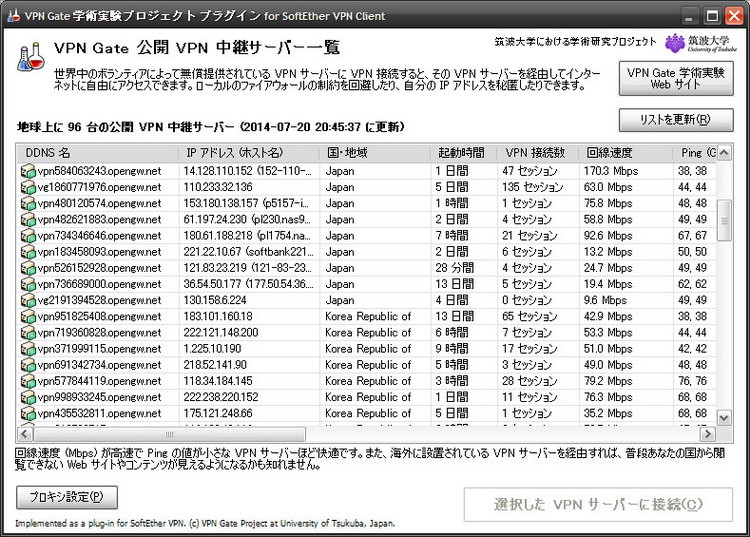Click 79.2 Mbps speed value
This screenshot has height=537, width=750.
[608, 381]
